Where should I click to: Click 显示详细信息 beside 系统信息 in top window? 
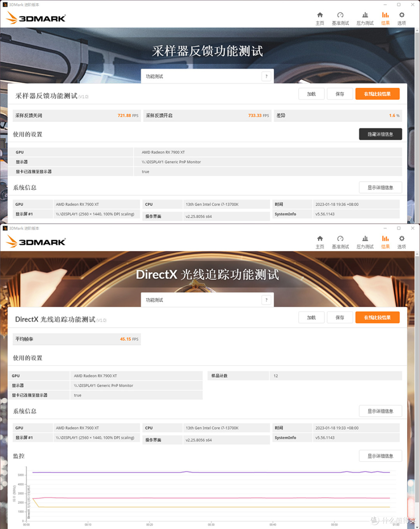(380, 187)
